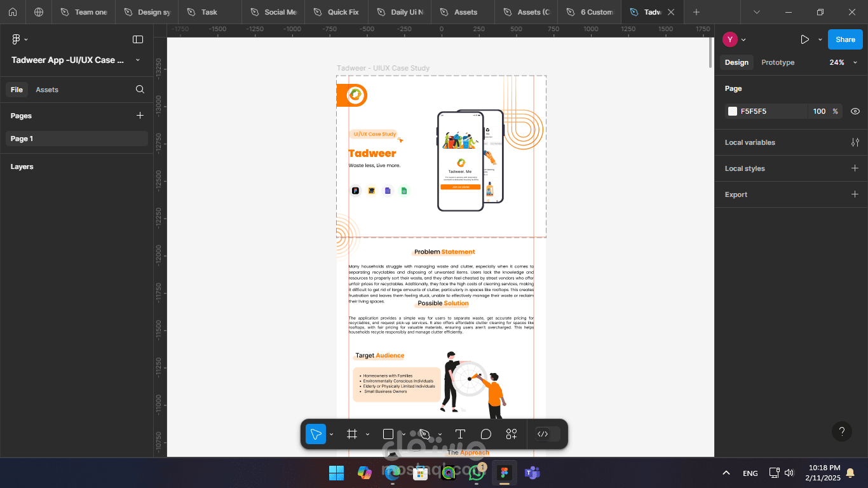Select the Frame tool
Image resolution: width=868 pixels, height=488 pixels.
tap(352, 434)
